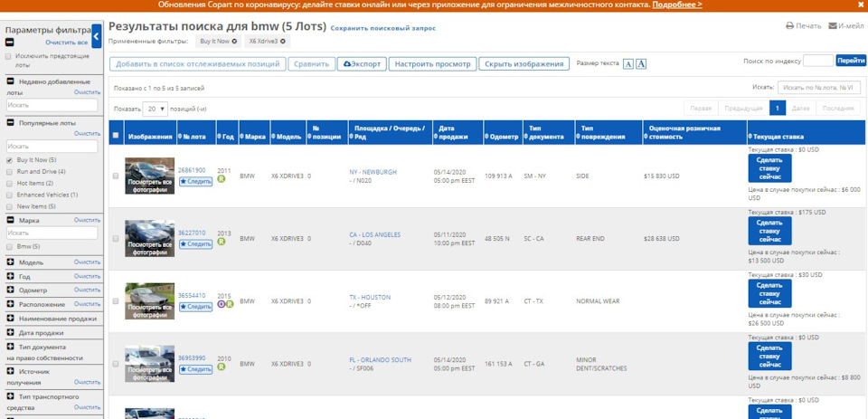Follow lot 36227010 with star button
The image size is (868, 419).
tap(195, 243)
